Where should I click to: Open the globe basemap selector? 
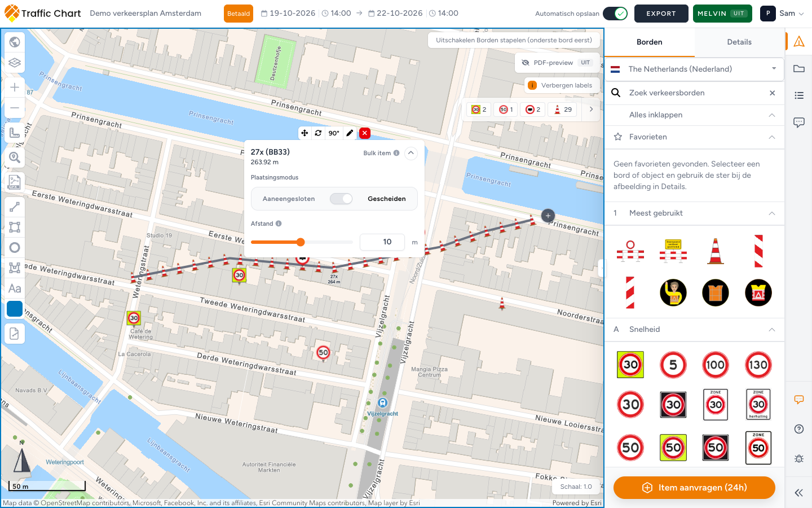pos(15,42)
